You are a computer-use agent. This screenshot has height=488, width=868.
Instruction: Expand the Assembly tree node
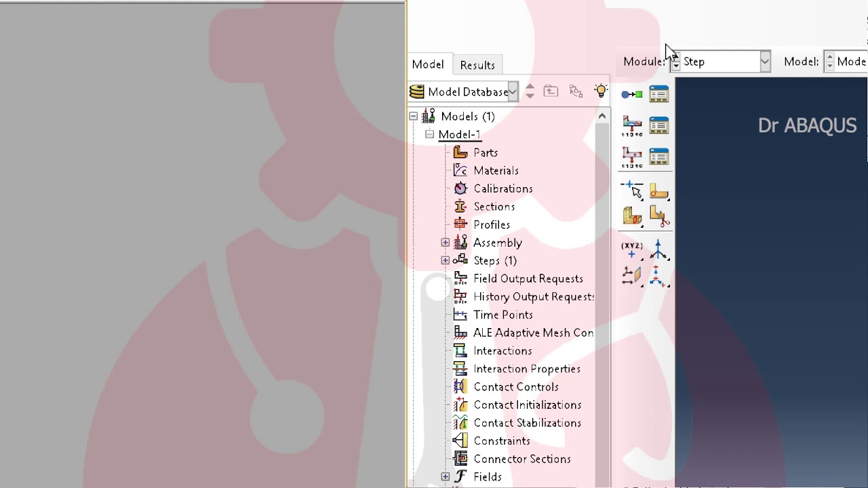coord(446,243)
